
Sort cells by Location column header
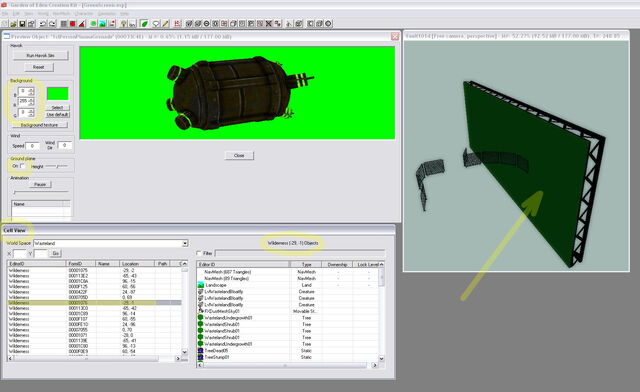(137, 264)
